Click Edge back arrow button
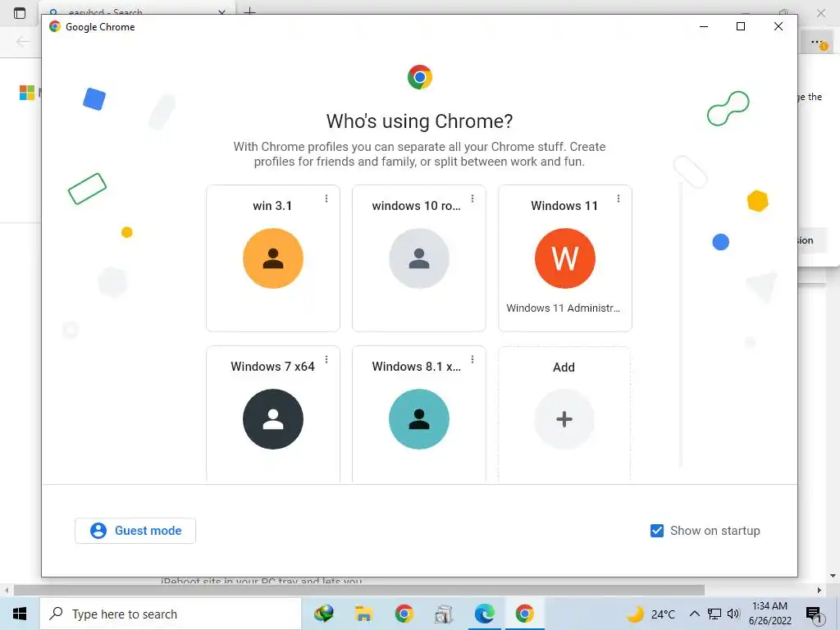Screen dimensions: 840x630 (x=22, y=41)
